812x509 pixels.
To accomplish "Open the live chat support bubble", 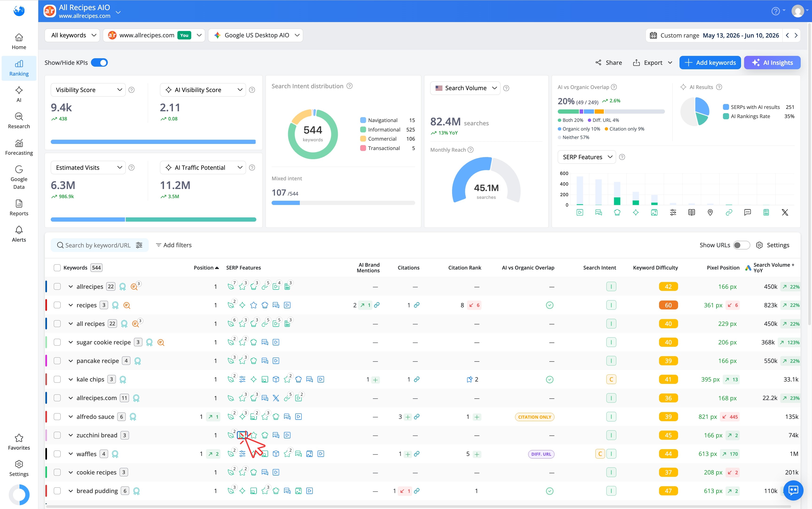I will click(x=793, y=490).
